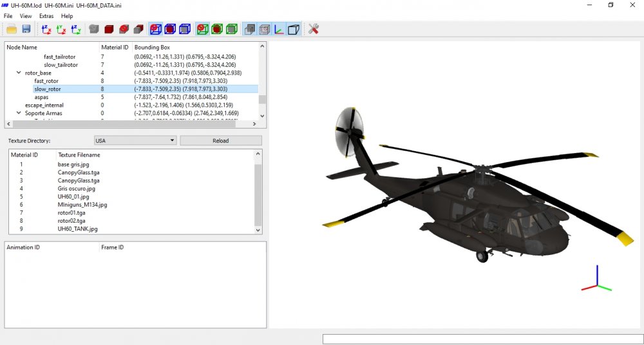
Task: Click the Material ID header in node tree
Action: click(x=116, y=47)
